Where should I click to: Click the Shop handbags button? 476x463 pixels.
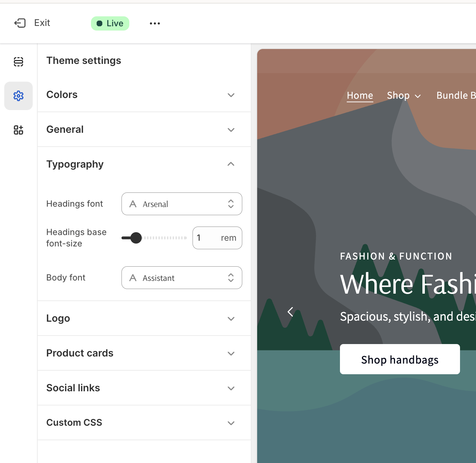pyautogui.click(x=400, y=359)
